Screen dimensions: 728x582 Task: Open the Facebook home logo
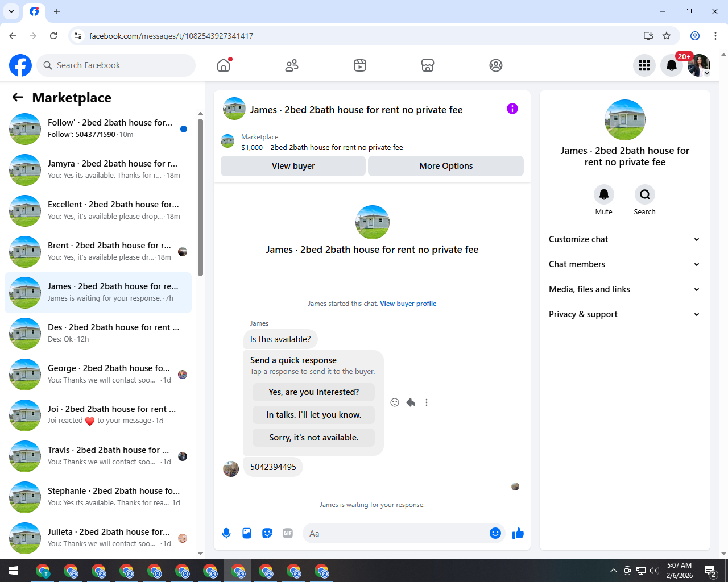[x=20, y=65]
